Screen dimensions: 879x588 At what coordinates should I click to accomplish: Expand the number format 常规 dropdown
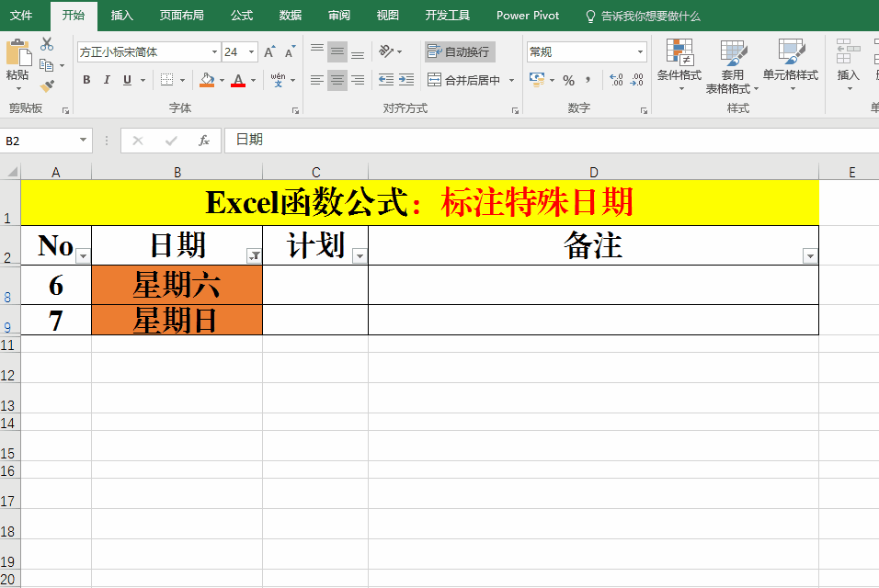point(640,52)
